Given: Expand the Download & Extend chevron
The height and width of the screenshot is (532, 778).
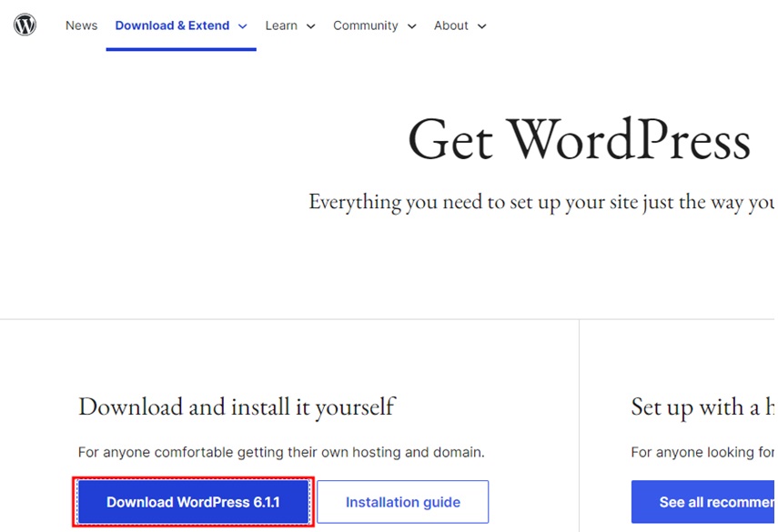Looking at the screenshot, I should [243, 26].
